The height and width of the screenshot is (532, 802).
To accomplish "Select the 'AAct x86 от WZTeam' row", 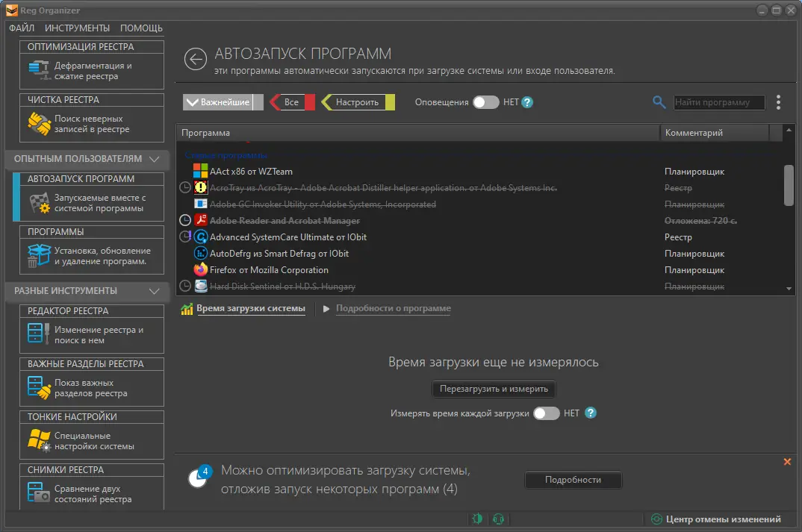I will tap(479, 171).
